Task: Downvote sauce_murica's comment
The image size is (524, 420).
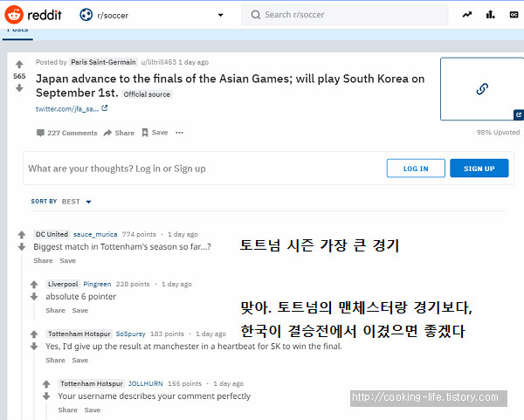Action: [22, 247]
